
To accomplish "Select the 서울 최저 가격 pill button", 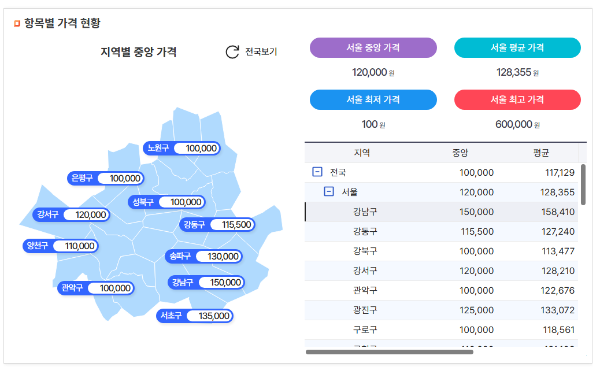I will click(x=373, y=100).
